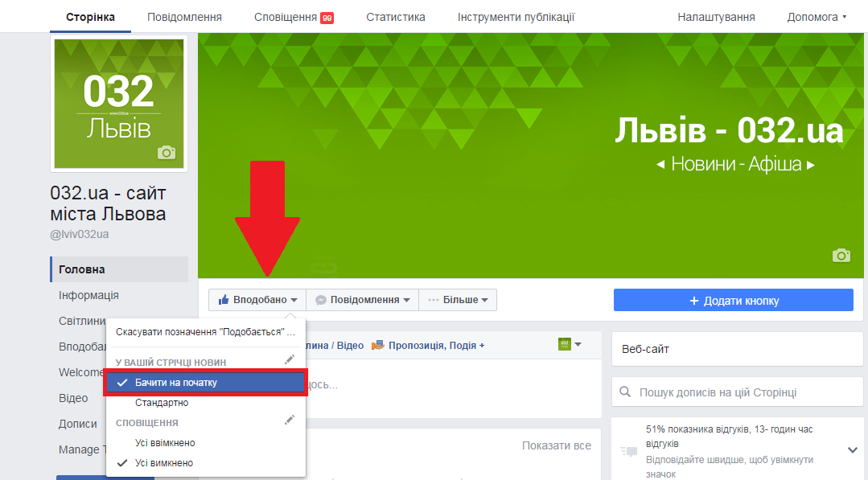Open Налаштування page settings
Viewport: 868px width, 480px height.
(x=716, y=17)
